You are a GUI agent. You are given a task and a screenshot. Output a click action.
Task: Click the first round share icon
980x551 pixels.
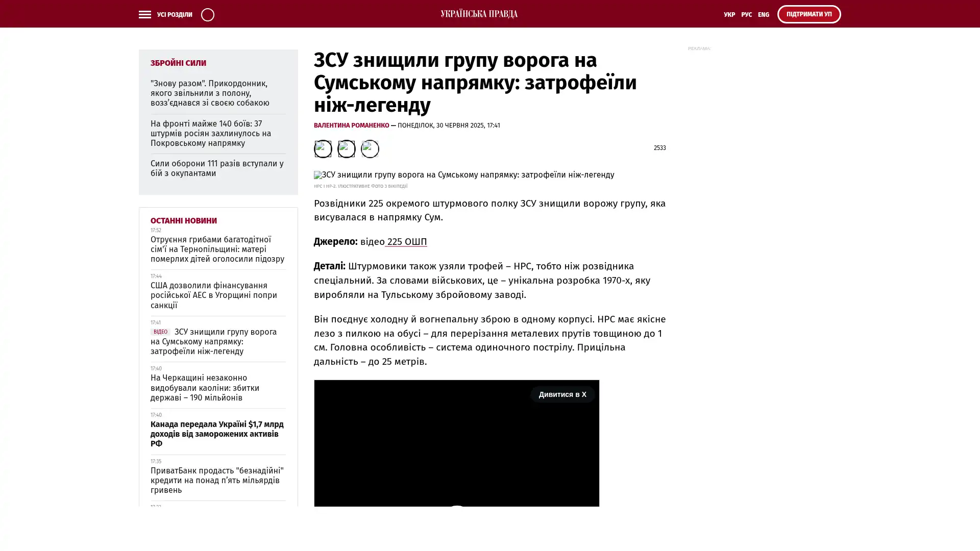323,148
